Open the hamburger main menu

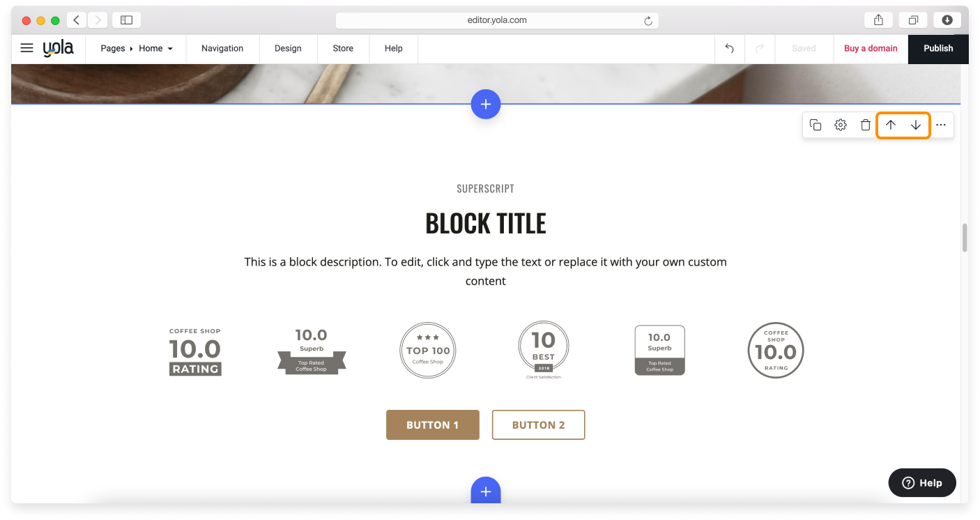tap(26, 48)
